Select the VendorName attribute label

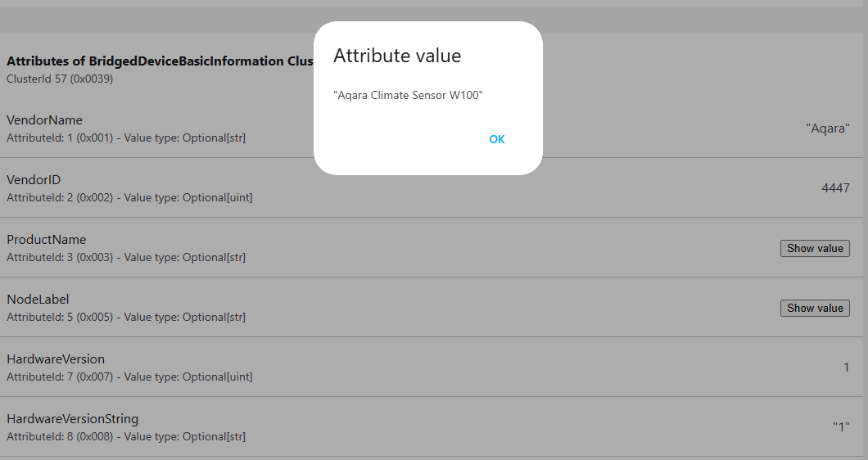44,120
